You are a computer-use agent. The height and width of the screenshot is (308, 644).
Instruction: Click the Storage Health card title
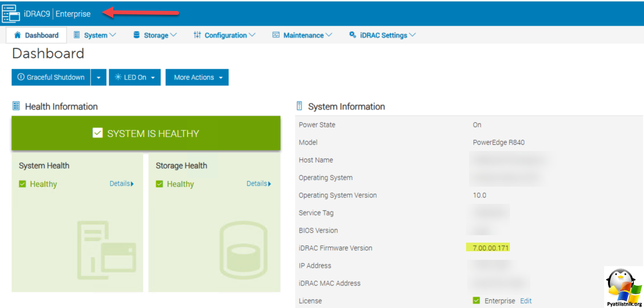(x=181, y=166)
